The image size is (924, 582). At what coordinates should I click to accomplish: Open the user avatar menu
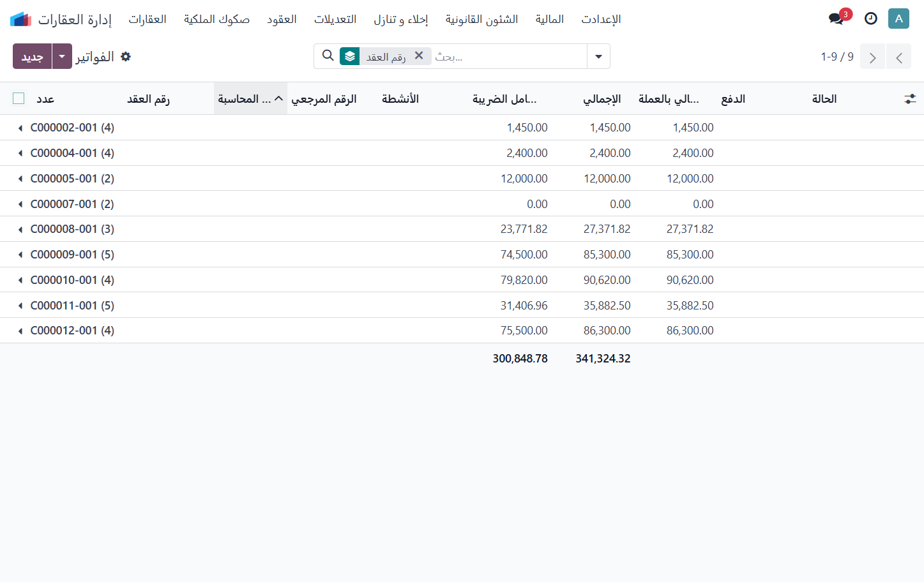click(898, 19)
